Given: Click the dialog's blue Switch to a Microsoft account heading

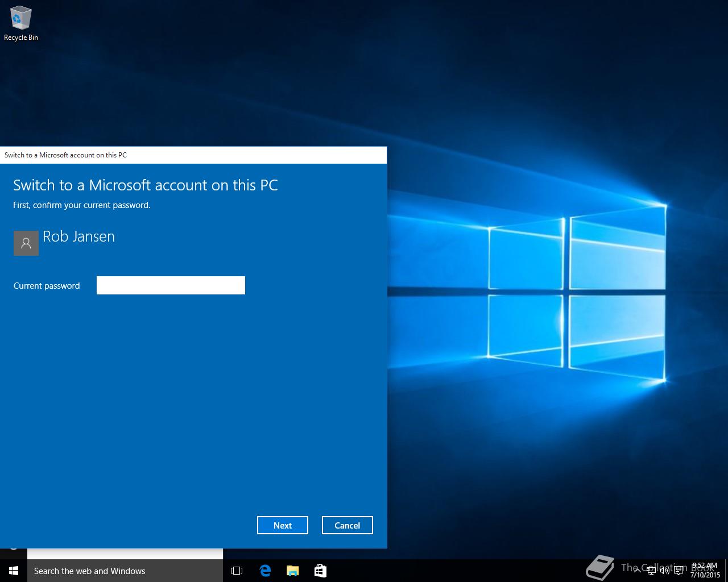Looking at the screenshot, I should (x=146, y=185).
